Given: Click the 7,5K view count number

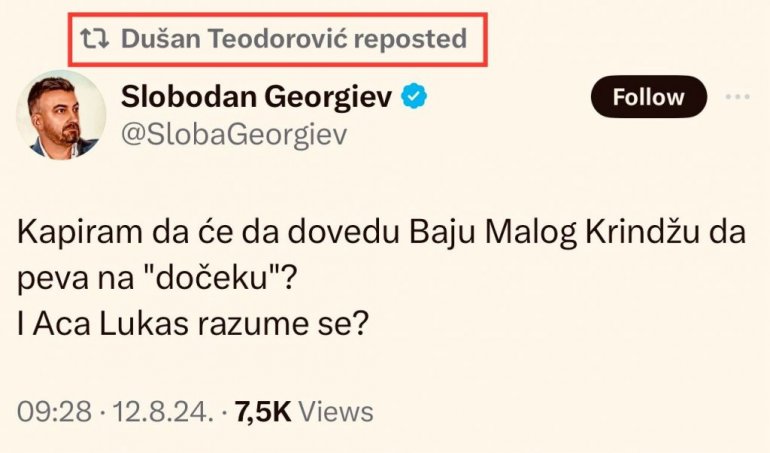Looking at the screenshot, I should click(262, 411).
